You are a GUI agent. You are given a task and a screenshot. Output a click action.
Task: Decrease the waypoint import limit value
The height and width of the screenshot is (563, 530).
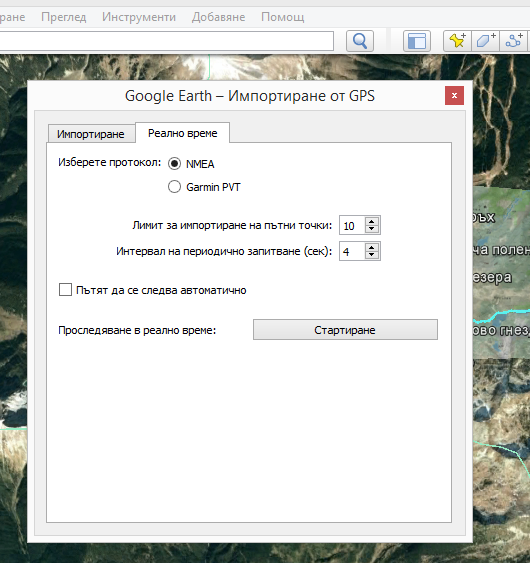372,229
